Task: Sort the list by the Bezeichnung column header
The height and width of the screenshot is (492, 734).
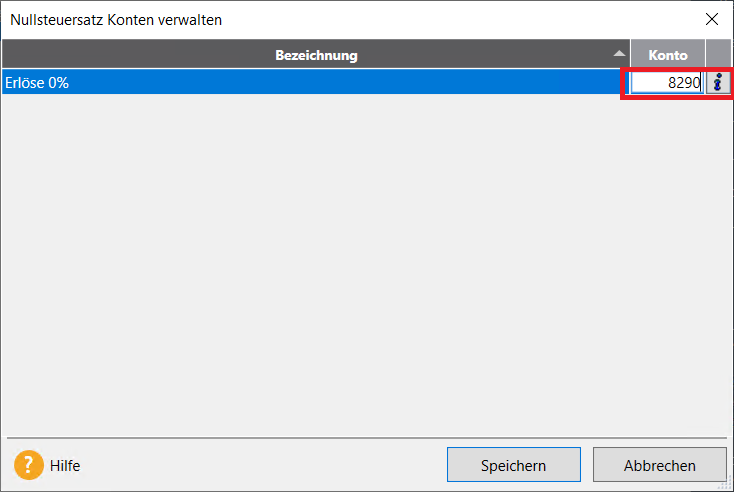Action: tap(316, 55)
